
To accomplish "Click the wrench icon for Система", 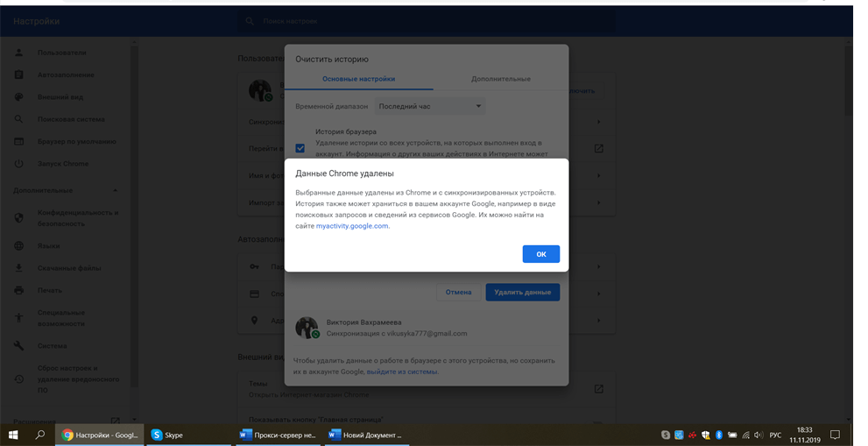I will [18, 346].
